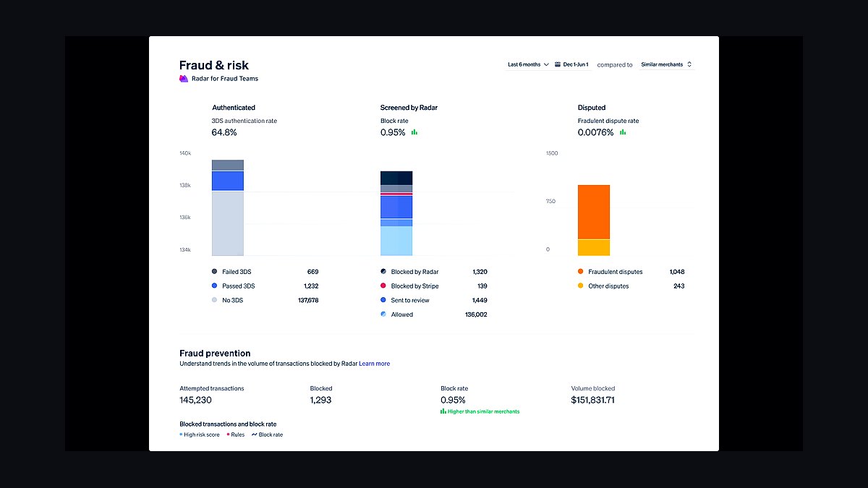Click the Radar for Fraud Teams logo icon
The width and height of the screenshot is (868, 488).
(x=184, y=79)
